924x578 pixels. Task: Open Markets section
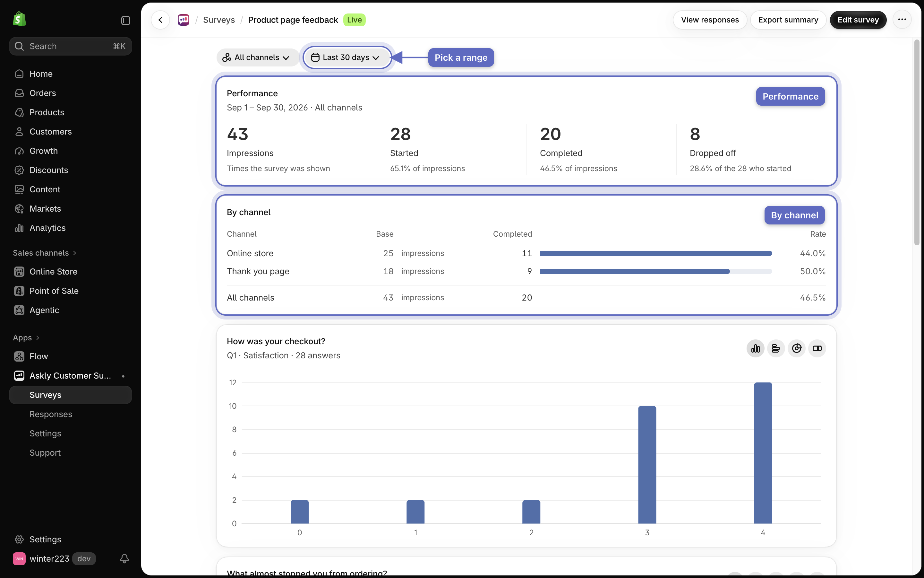tap(71, 209)
